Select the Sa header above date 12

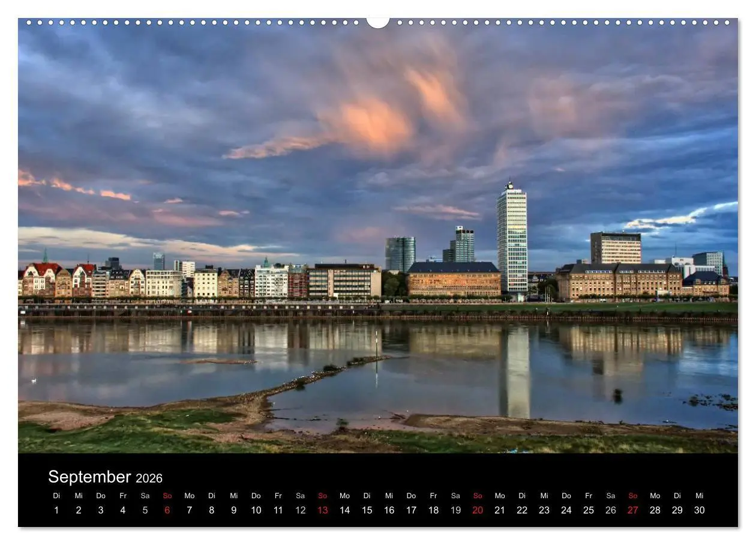coord(300,496)
